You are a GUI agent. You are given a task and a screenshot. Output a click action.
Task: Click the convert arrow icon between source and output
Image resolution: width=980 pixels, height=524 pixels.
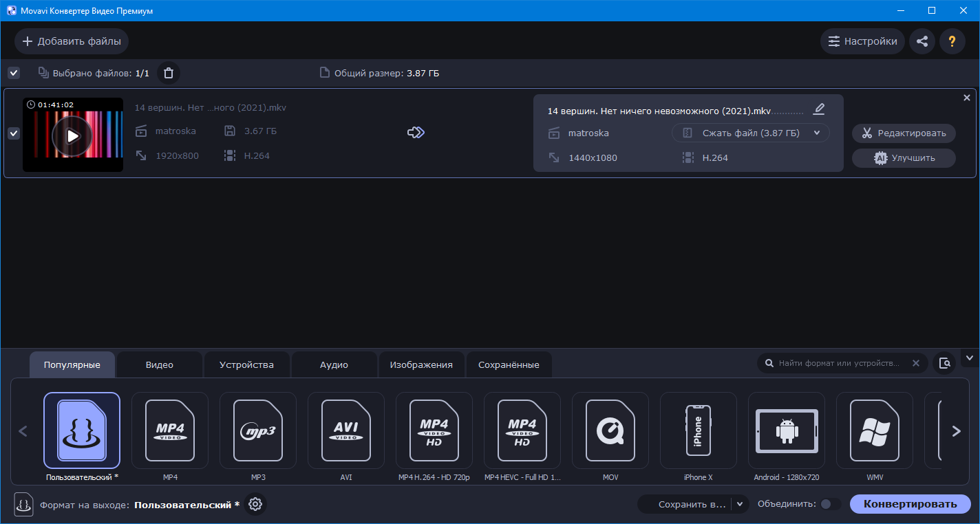coord(416,133)
